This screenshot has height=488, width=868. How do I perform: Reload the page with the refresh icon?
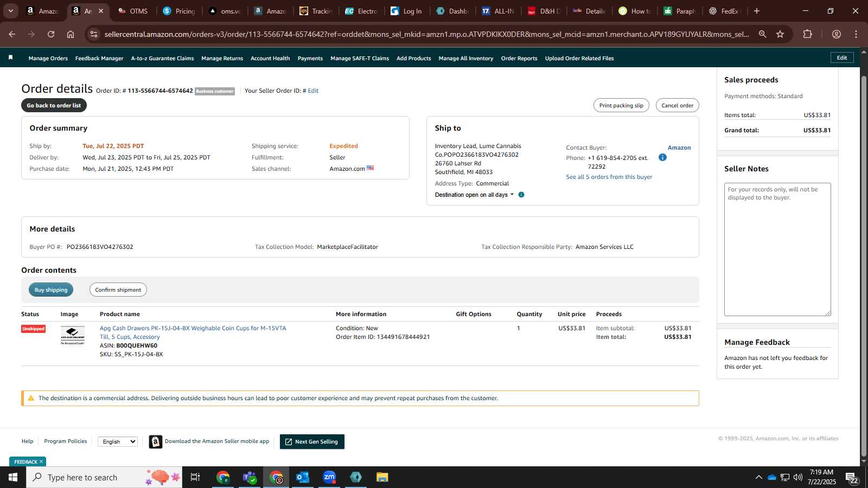51,34
